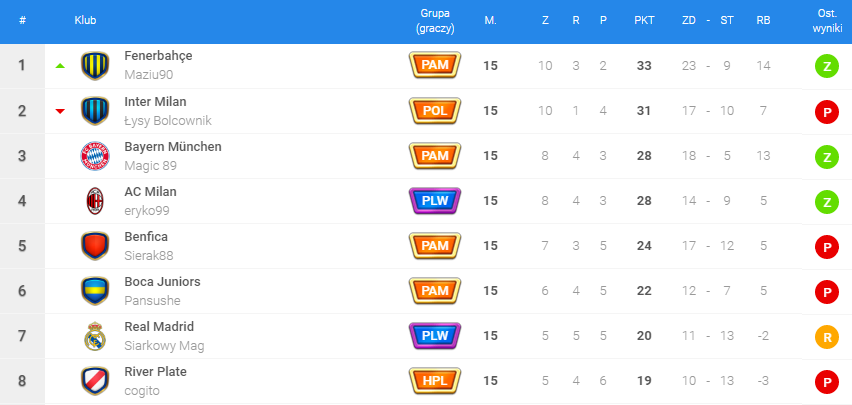Click the PAM group badge for Fenerbahçe
Screen dimensions: 852x405
point(435,66)
